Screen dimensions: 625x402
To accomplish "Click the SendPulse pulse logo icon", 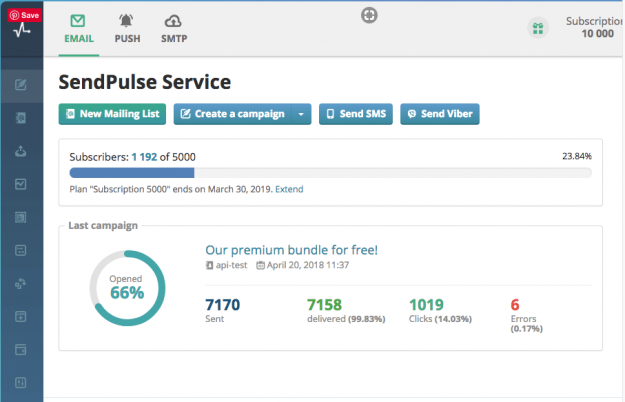I will coord(22,31).
